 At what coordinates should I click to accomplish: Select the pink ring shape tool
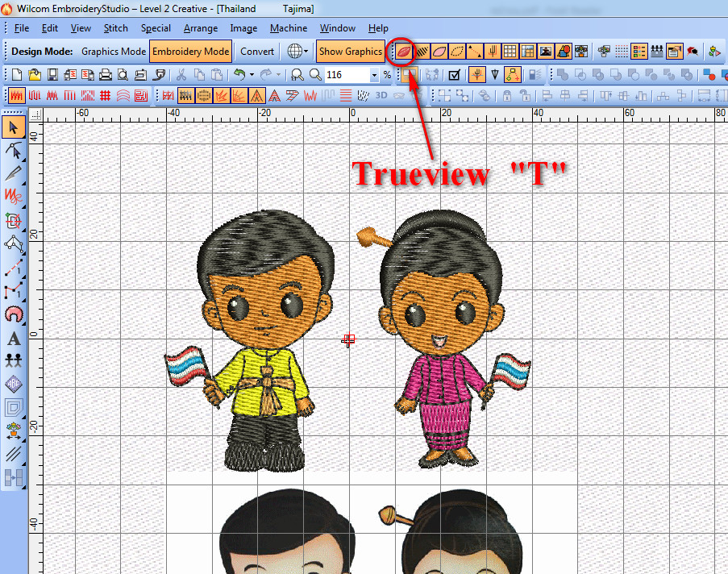14,314
